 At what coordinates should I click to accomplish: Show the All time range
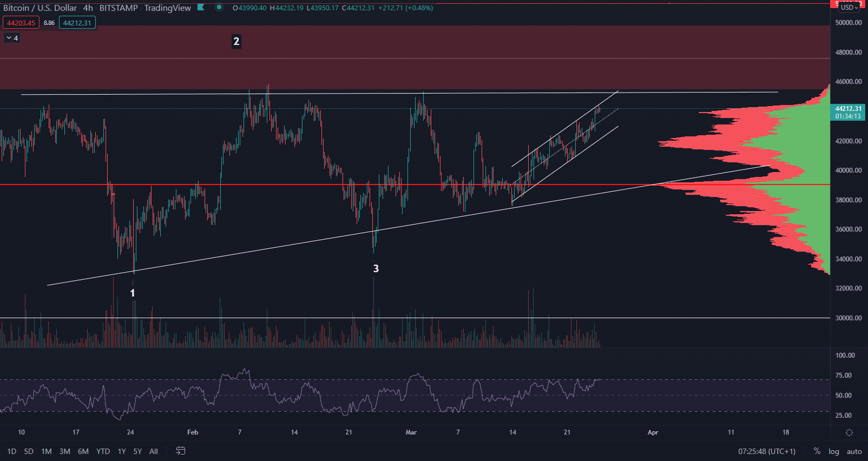pyautogui.click(x=154, y=451)
